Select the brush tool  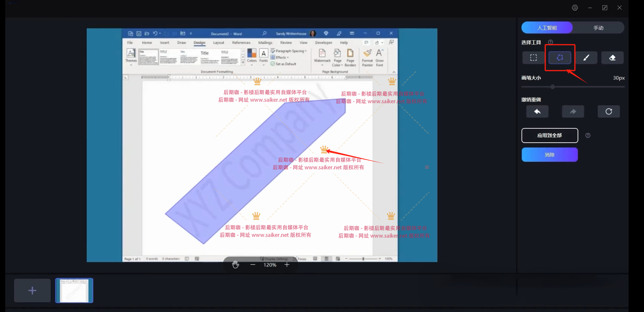(x=586, y=58)
